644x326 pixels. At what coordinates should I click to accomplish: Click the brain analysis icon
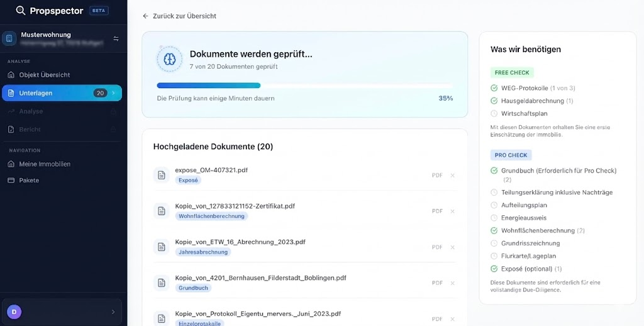[x=170, y=59]
